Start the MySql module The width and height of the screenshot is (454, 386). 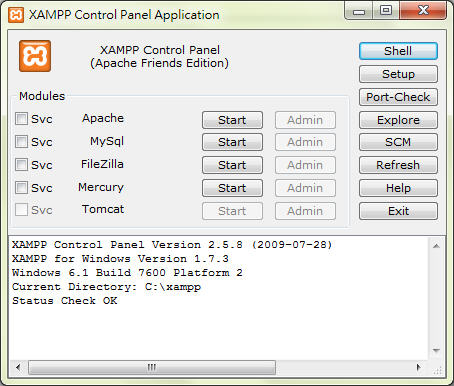[x=232, y=142]
